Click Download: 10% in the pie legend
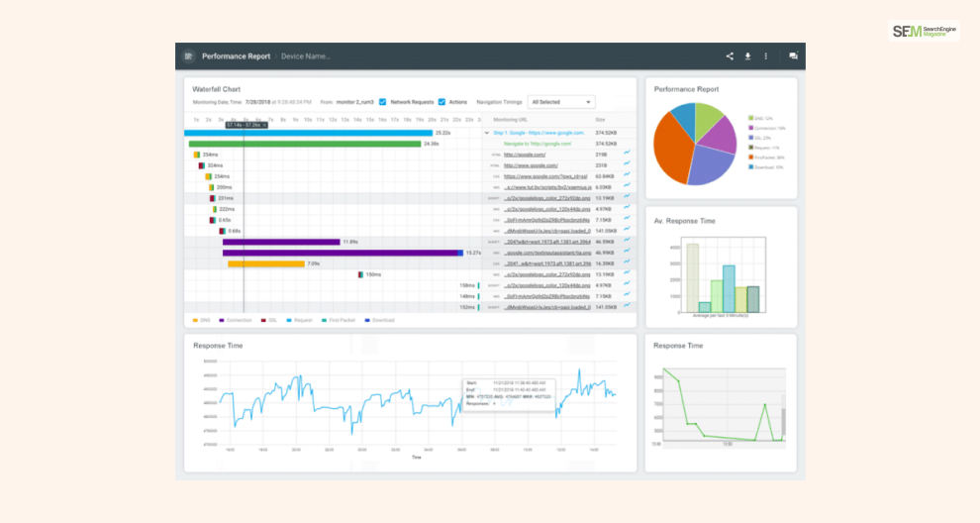This screenshot has height=523, width=980. (x=765, y=167)
